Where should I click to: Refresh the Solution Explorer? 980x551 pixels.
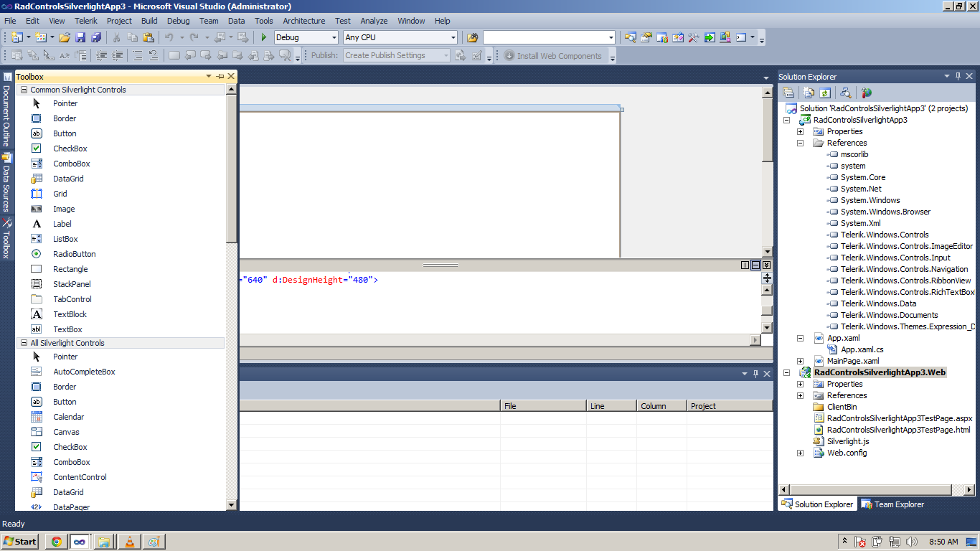click(x=825, y=93)
